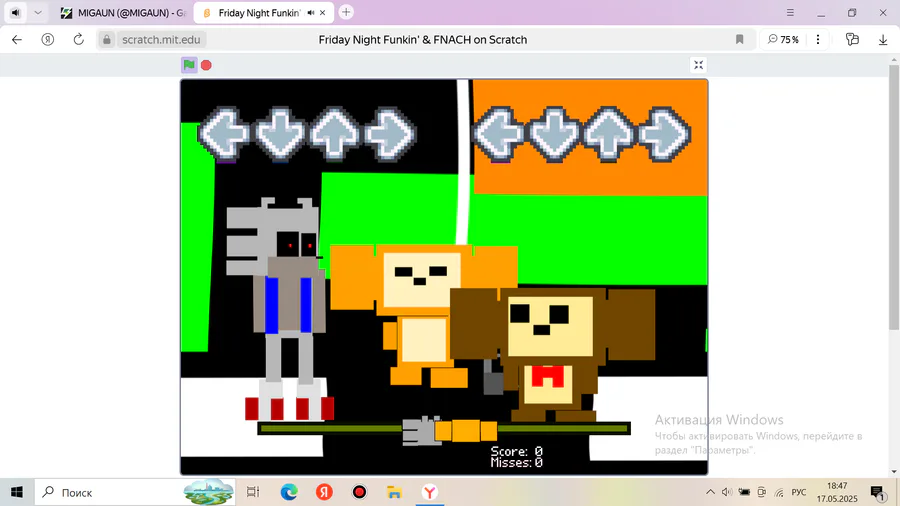Open the collections sidebar icon

click(x=852, y=40)
